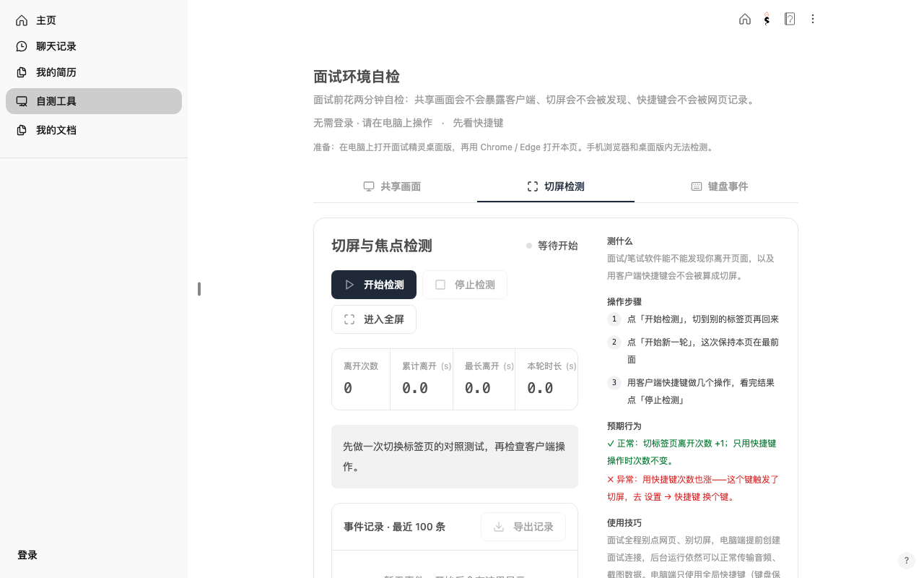Click the 停止检测 button
This screenshot has height=578, width=924.
point(465,285)
